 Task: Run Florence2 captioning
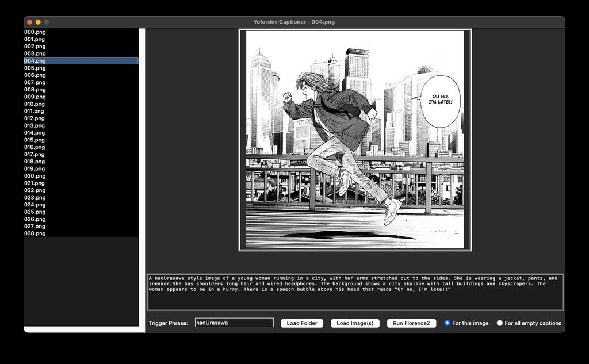click(411, 323)
